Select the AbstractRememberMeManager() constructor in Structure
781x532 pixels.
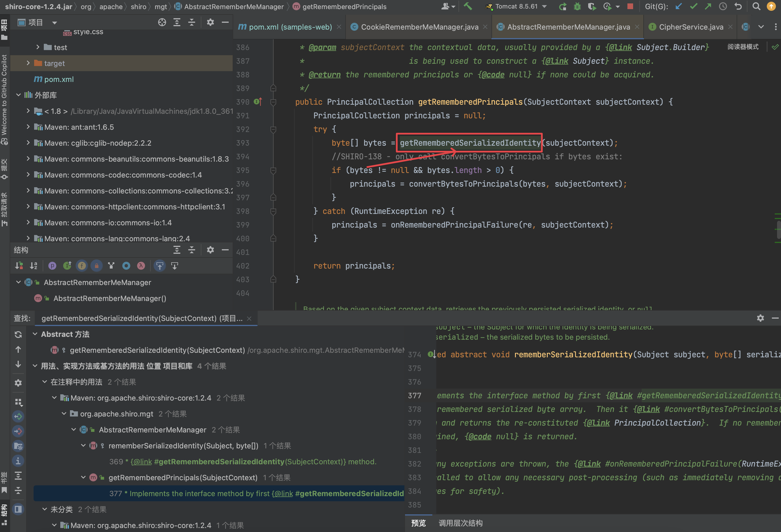[109, 298]
